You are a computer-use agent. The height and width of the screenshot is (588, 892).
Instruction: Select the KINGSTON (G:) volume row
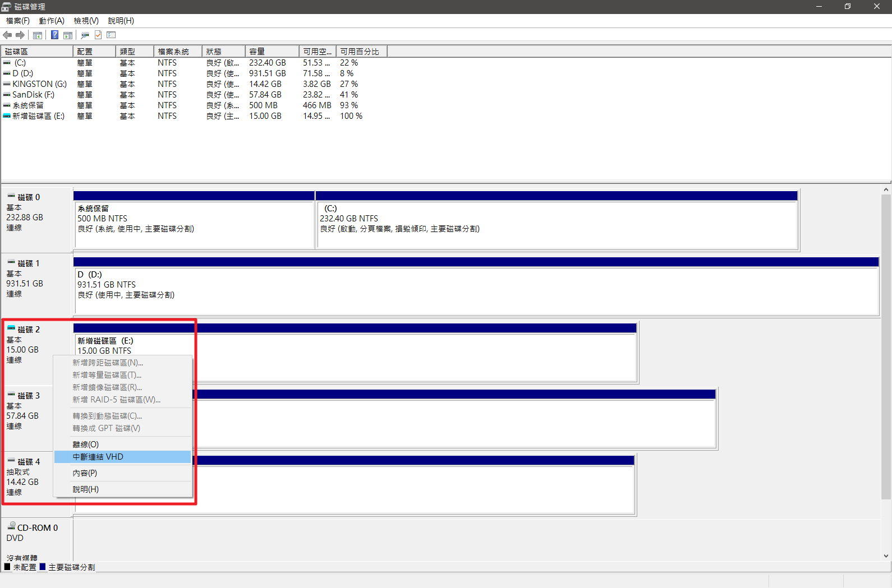pos(39,84)
